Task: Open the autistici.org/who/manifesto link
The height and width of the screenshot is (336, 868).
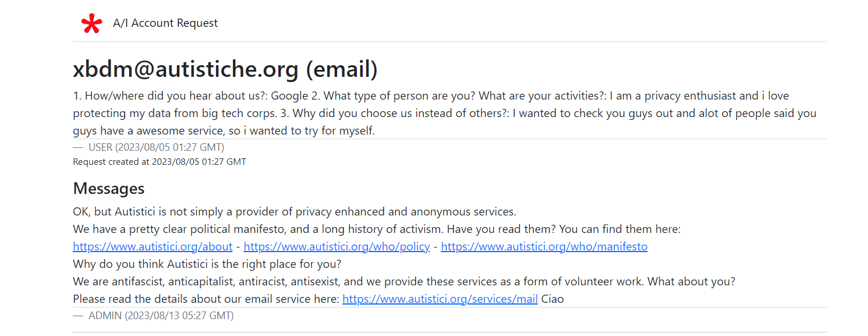Action: point(544,246)
